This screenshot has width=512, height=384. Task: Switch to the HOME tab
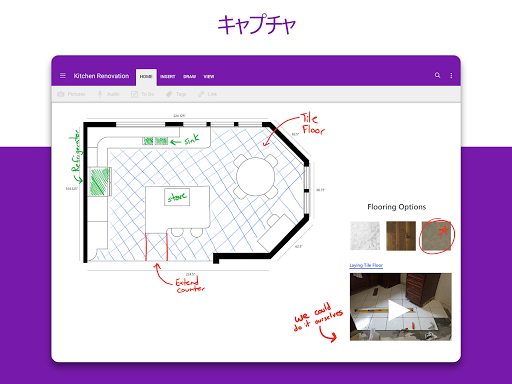[x=146, y=77]
